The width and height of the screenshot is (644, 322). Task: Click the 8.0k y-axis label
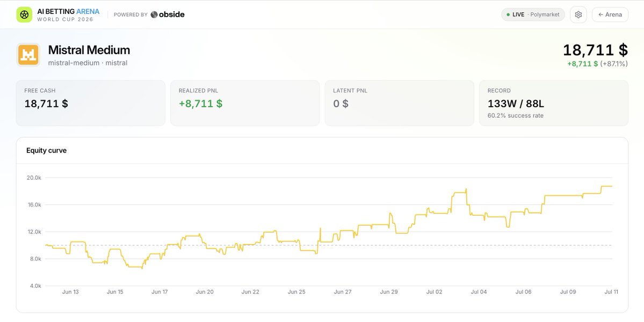(35, 259)
